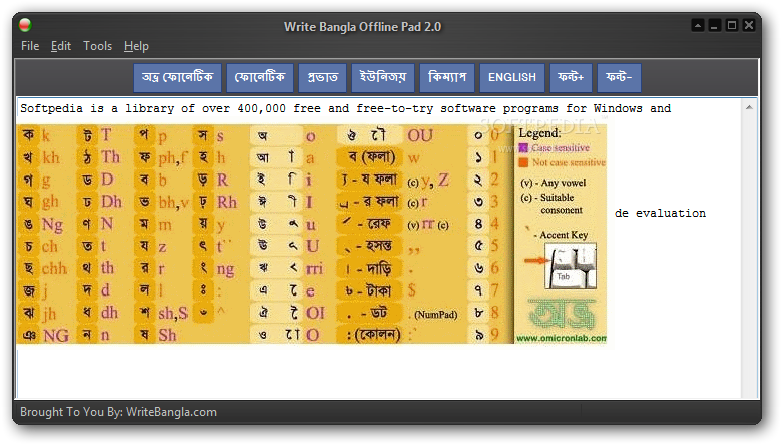
Task: Click the Avro phonetic keyboard layout image
Action: point(312,233)
